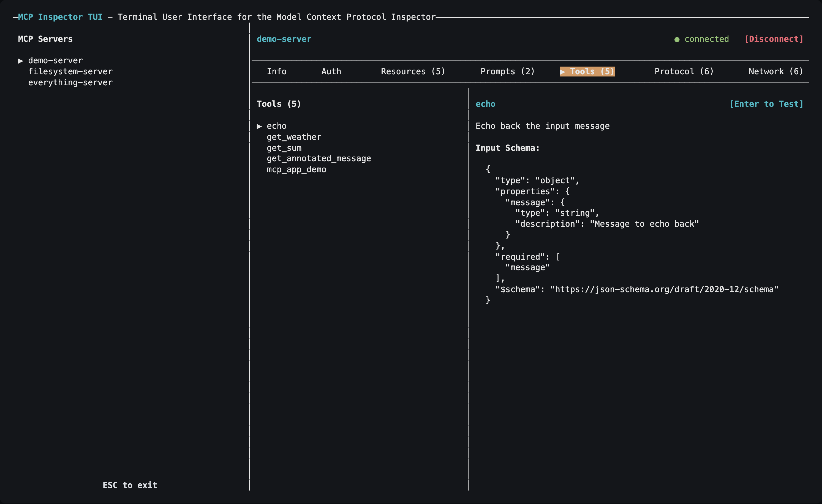The height and width of the screenshot is (504, 822).
Task: Click the Tools (5) list heading
Action: coord(279,104)
